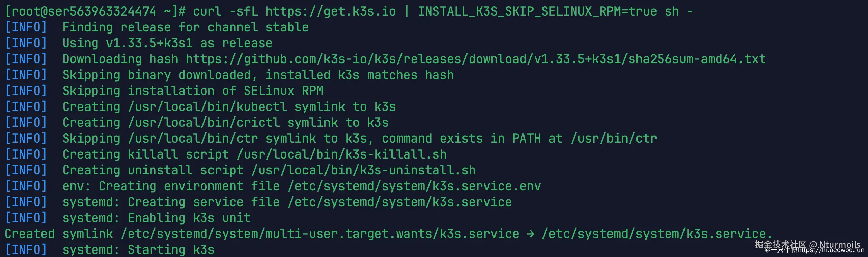
Task: Click the /etc/systemd/system/k3s.service.env file path
Action: click(x=414, y=186)
